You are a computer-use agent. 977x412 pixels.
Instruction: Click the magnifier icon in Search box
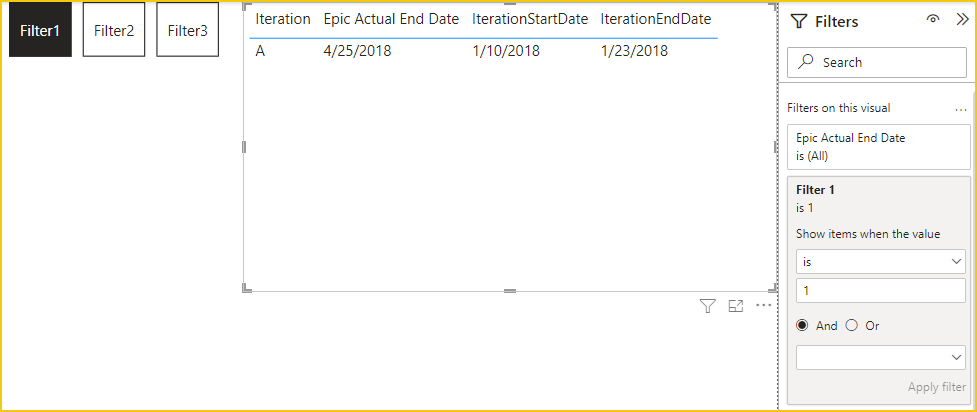tap(806, 62)
